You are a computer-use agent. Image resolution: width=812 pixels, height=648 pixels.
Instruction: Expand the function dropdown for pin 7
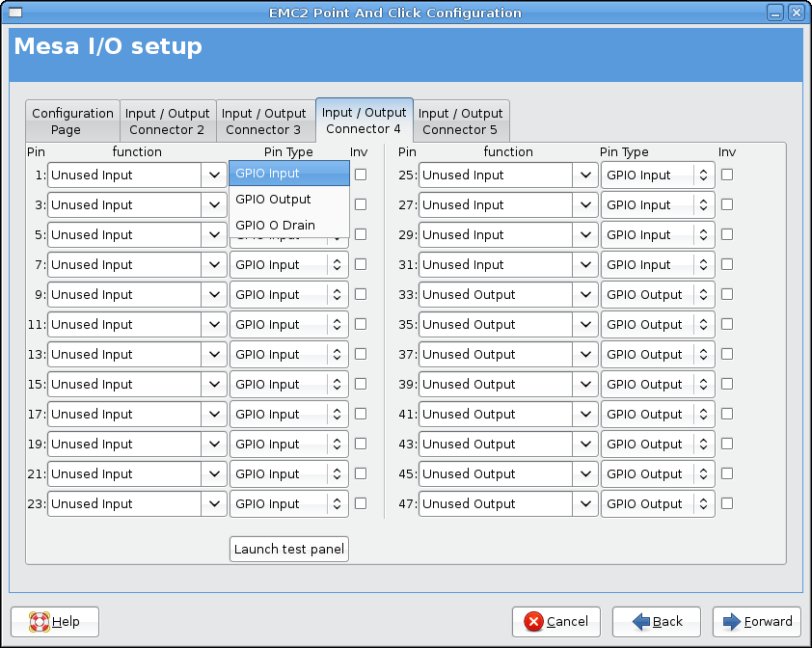click(x=214, y=264)
